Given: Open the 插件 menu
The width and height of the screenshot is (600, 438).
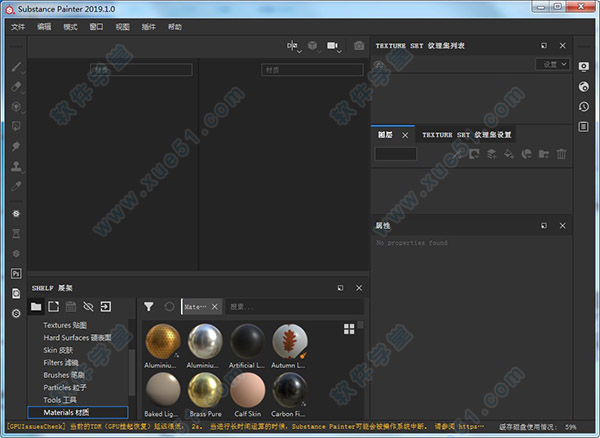Looking at the screenshot, I should [x=148, y=27].
